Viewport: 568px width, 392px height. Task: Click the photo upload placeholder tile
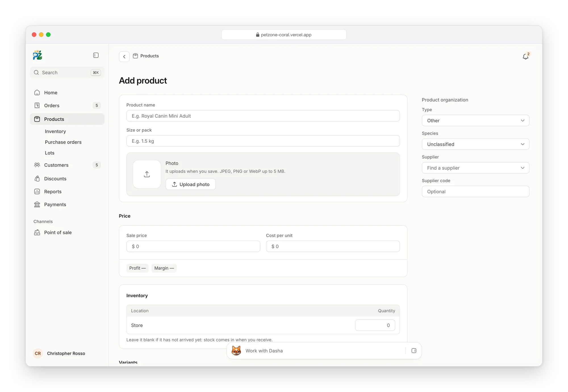tap(147, 174)
